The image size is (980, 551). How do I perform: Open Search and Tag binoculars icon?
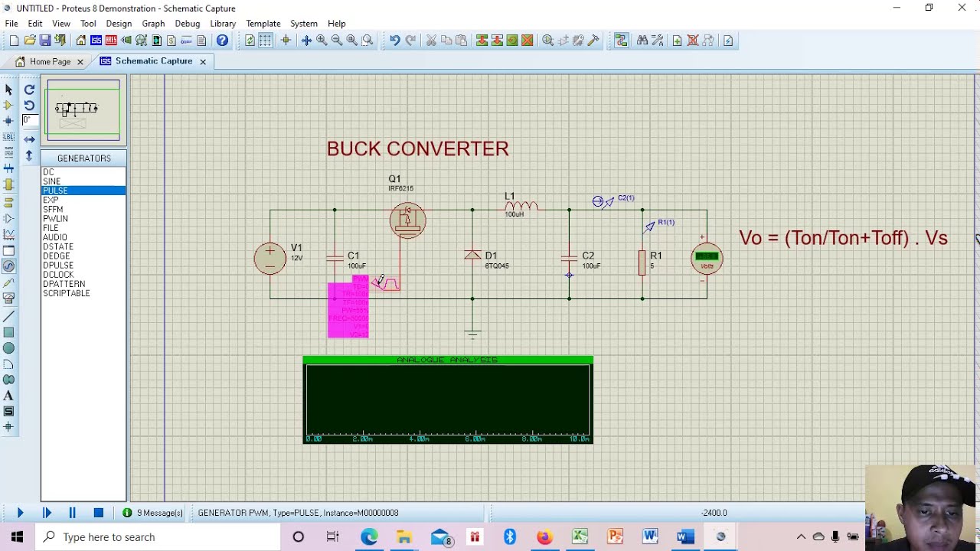pos(642,41)
